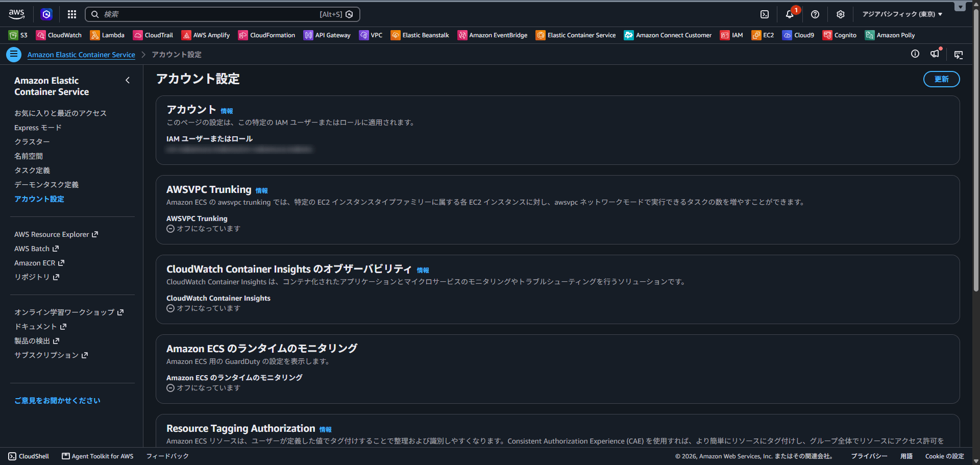Open the help question mark icon
Viewport: 980px width, 465px height.
click(x=815, y=14)
